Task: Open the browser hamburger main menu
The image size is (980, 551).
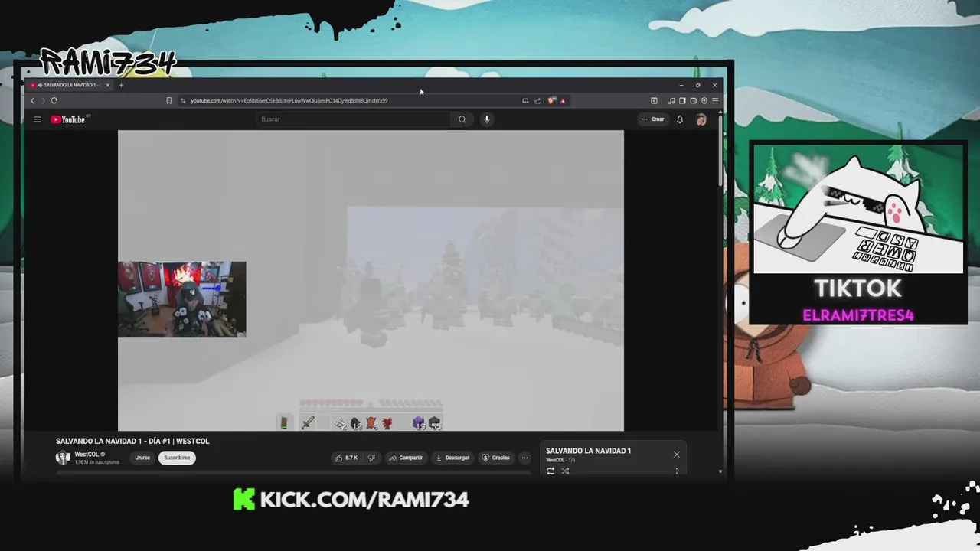Action: click(715, 100)
